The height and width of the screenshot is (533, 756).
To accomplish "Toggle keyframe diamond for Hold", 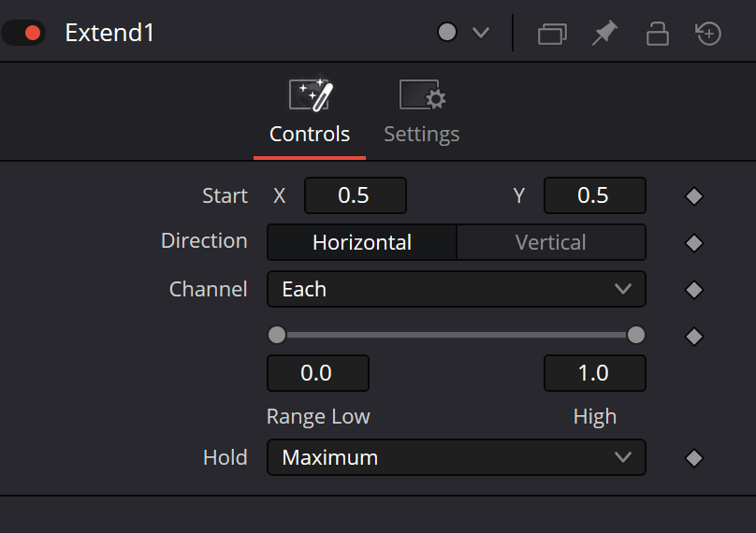I will pos(694,458).
